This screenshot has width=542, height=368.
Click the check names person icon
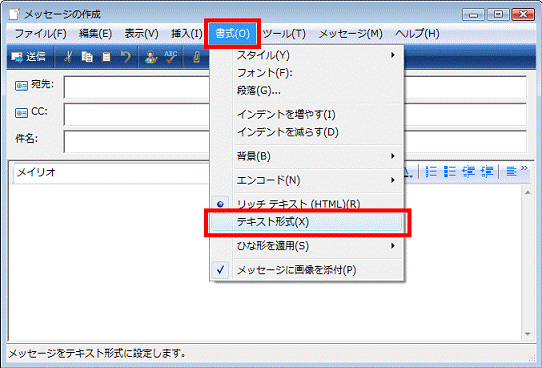[151, 56]
